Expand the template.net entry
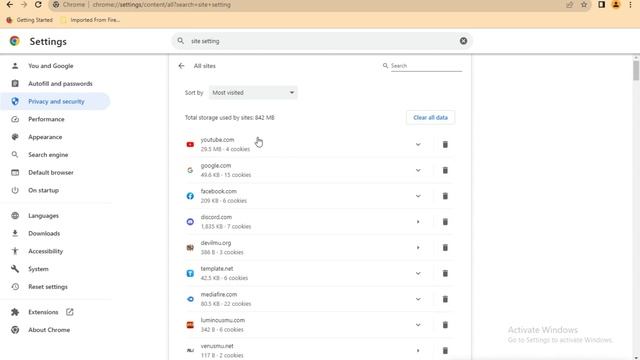 [x=418, y=273]
